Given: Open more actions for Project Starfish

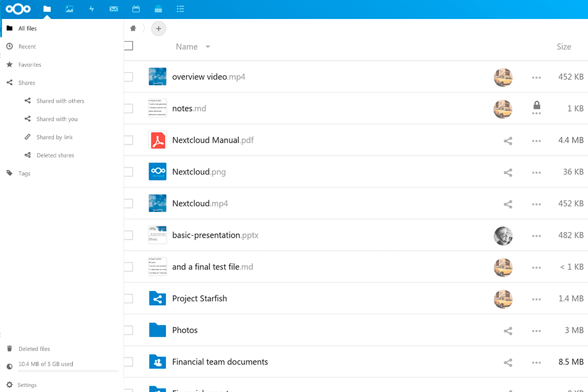Looking at the screenshot, I should 537,300.
